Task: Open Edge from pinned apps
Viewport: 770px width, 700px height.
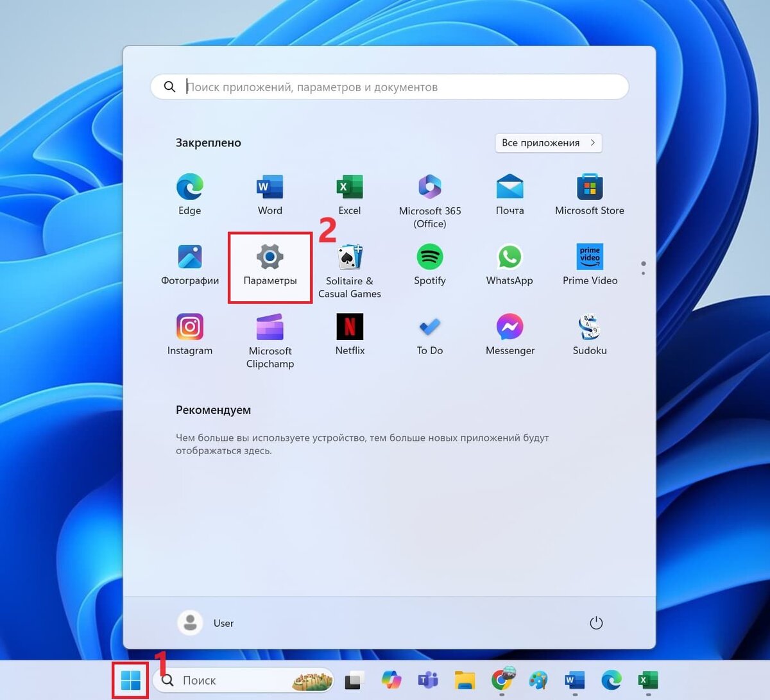Action: click(x=190, y=195)
